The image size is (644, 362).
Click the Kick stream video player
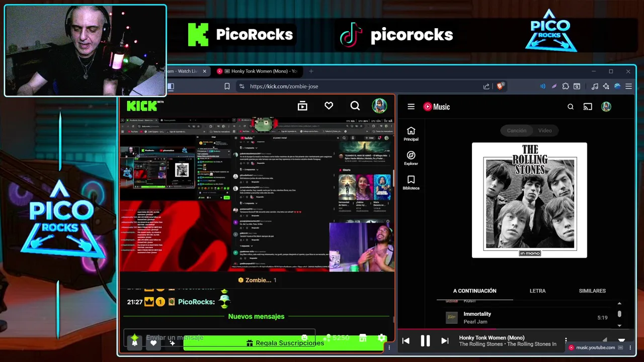point(257,194)
